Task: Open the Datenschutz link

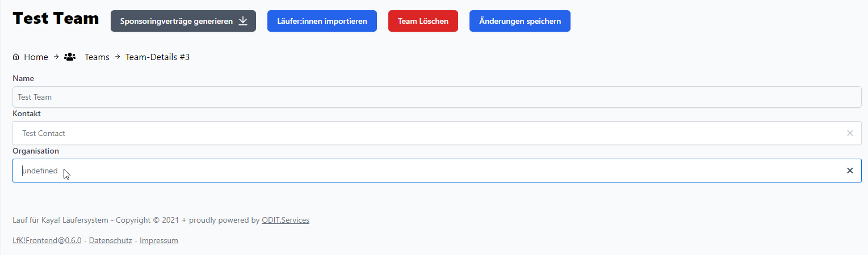Action: tap(111, 240)
